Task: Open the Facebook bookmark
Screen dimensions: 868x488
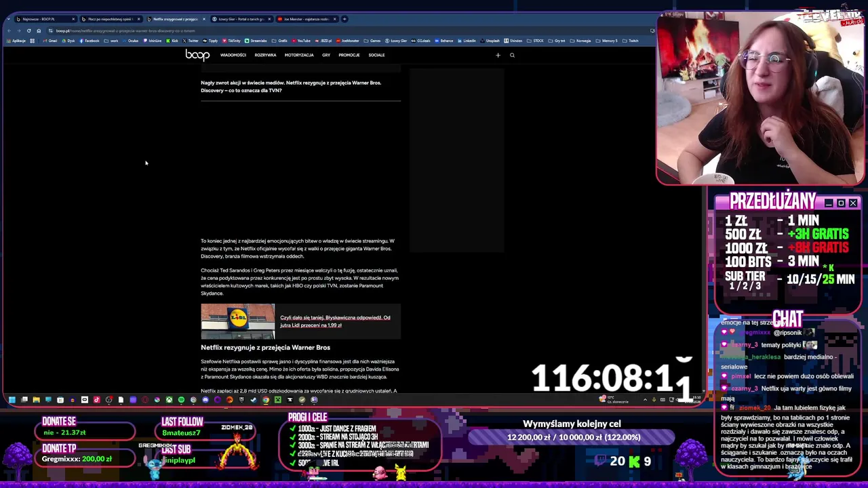Action: pyautogui.click(x=90, y=41)
